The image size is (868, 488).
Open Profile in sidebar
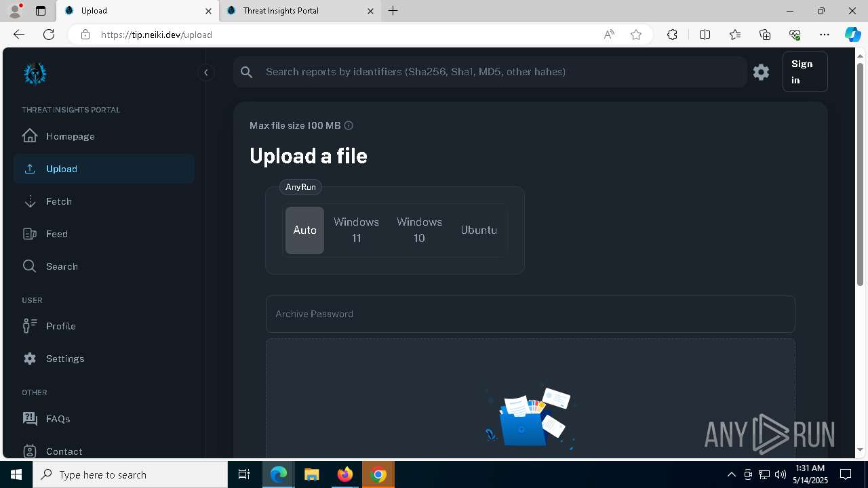coord(104,326)
